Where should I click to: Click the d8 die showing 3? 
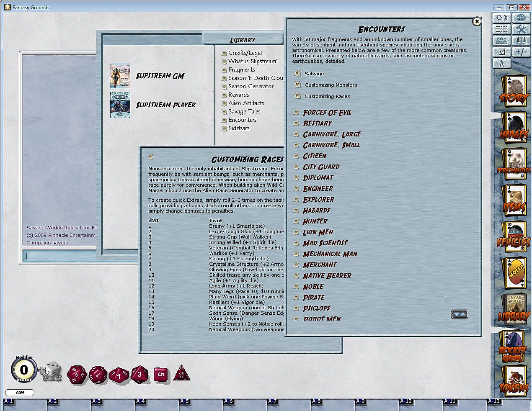click(139, 374)
